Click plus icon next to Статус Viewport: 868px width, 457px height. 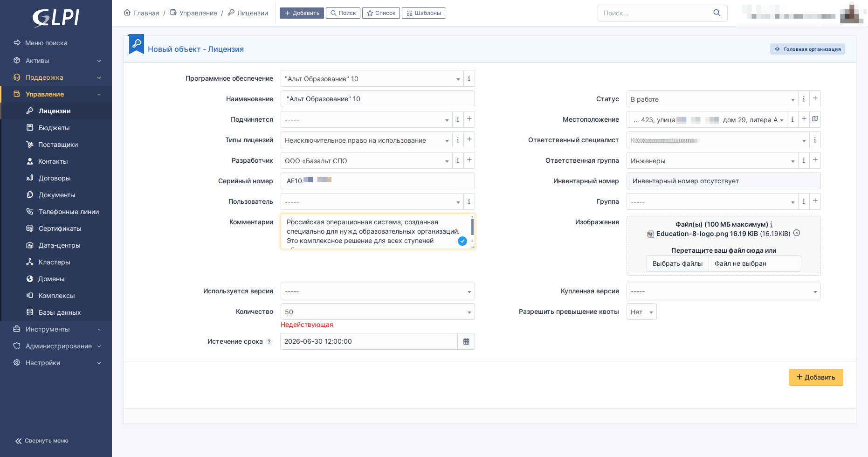point(815,99)
